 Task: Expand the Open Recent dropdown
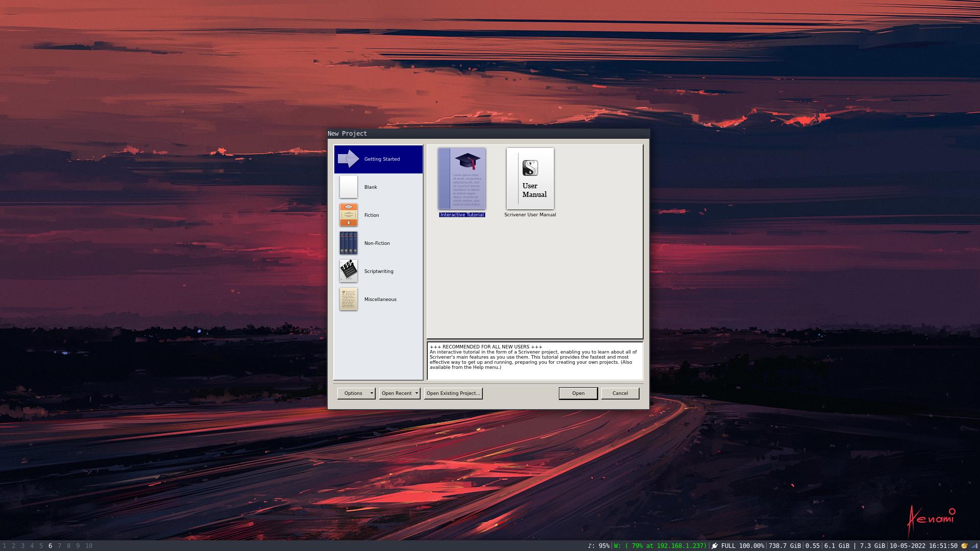tap(400, 393)
